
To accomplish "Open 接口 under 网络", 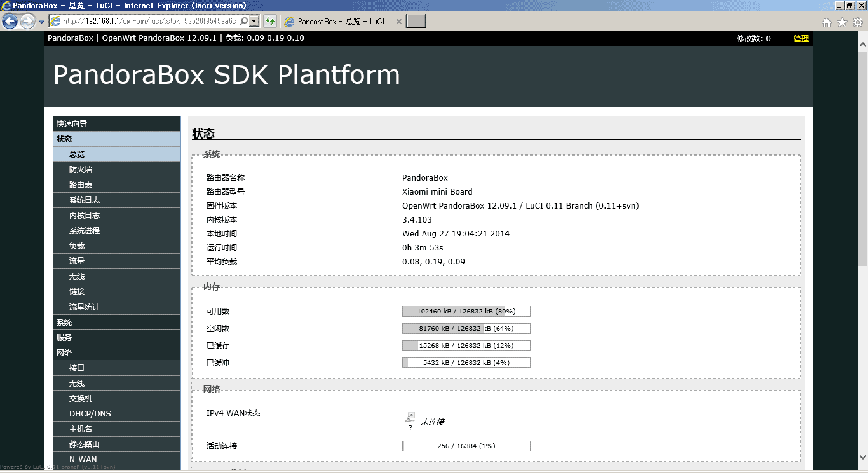I will click(117, 367).
